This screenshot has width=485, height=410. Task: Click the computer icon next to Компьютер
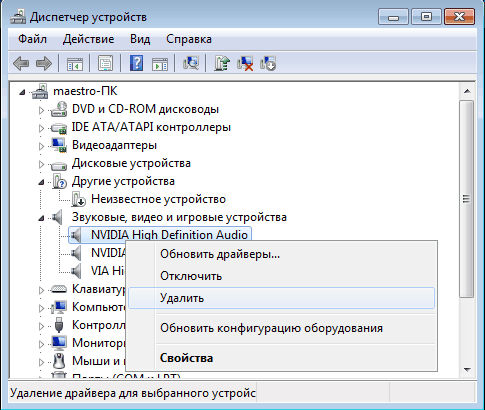pos(59,307)
